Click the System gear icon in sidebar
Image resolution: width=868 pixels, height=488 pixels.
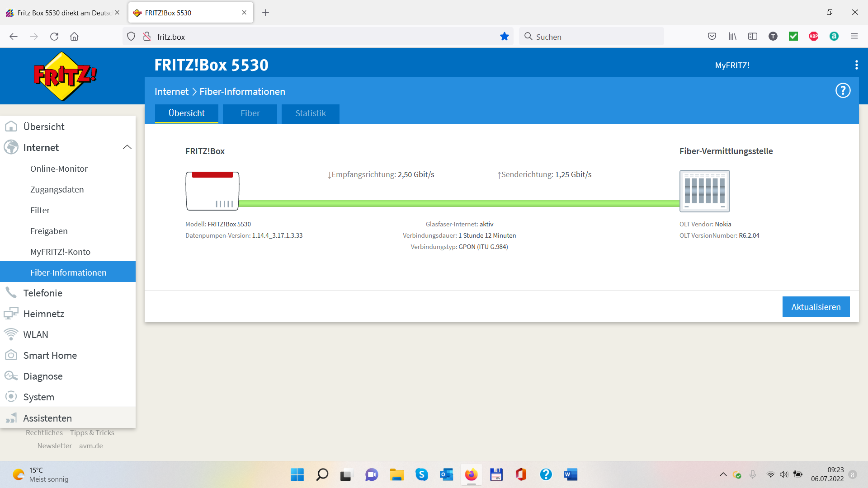11,397
